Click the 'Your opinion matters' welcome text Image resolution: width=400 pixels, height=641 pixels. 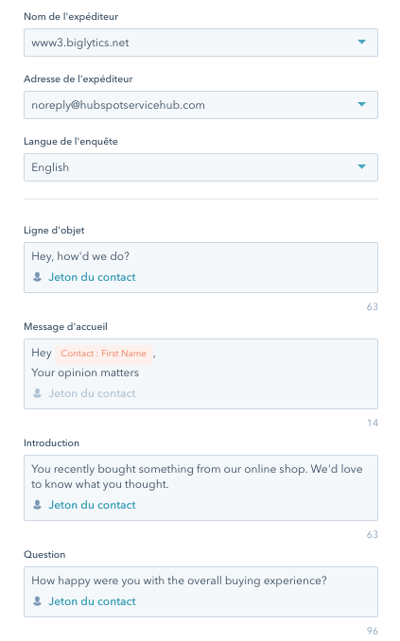pyautogui.click(x=85, y=373)
